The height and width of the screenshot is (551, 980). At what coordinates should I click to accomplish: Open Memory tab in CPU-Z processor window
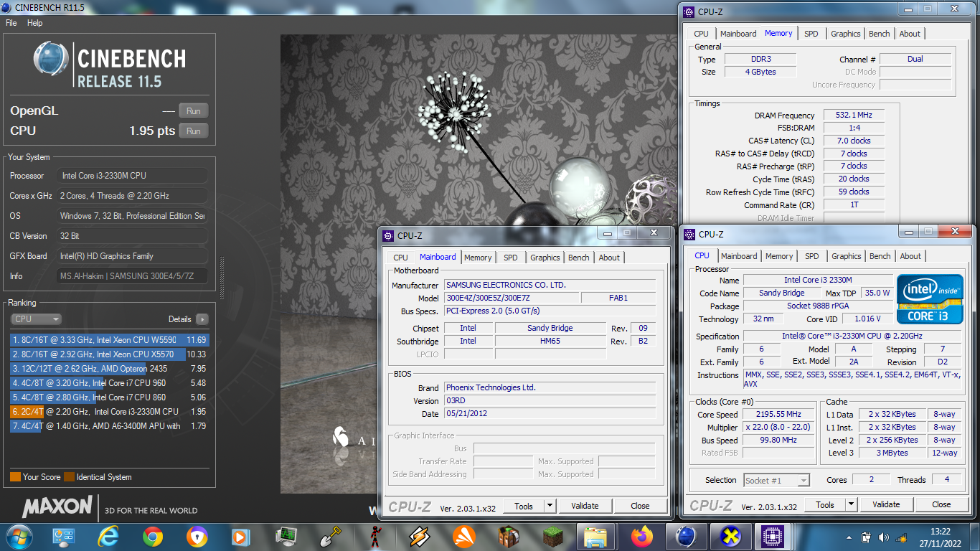click(x=779, y=256)
